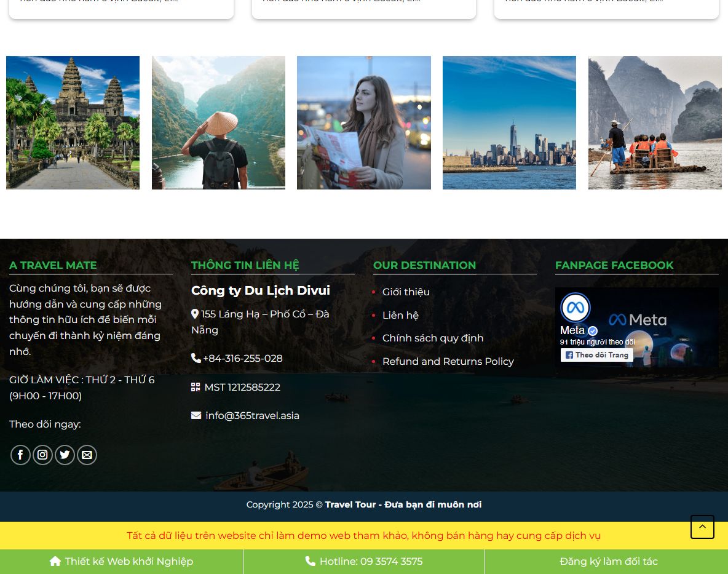Click the map pin address icon
This screenshot has width=728, height=574.
click(195, 314)
